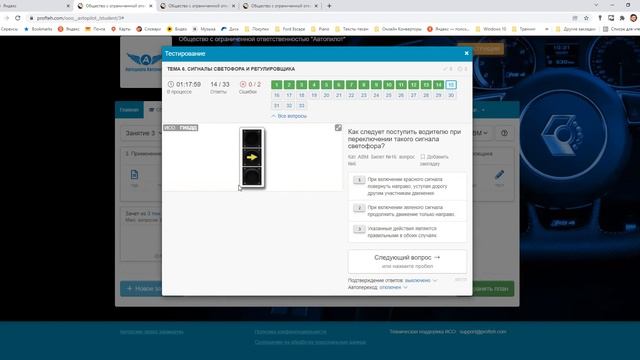The image size is (640, 360).
Task: Select answer option 3 both cases correct
Action: coord(407,232)
